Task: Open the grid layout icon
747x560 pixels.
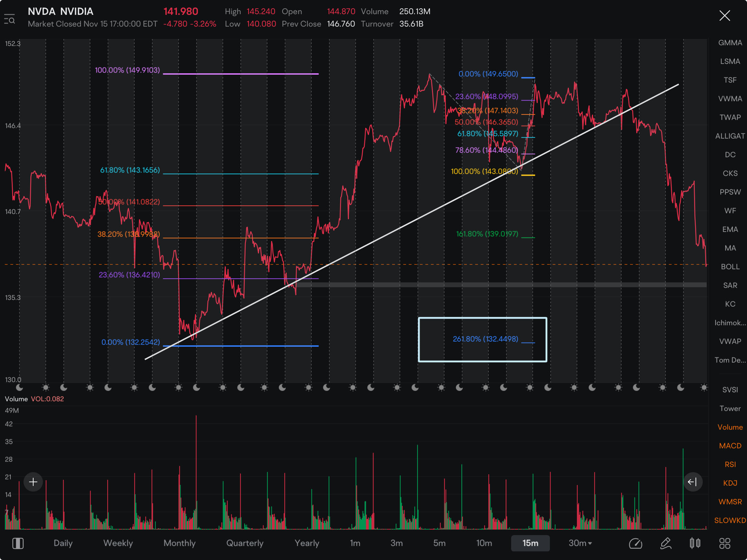Action: pos(725,543)
